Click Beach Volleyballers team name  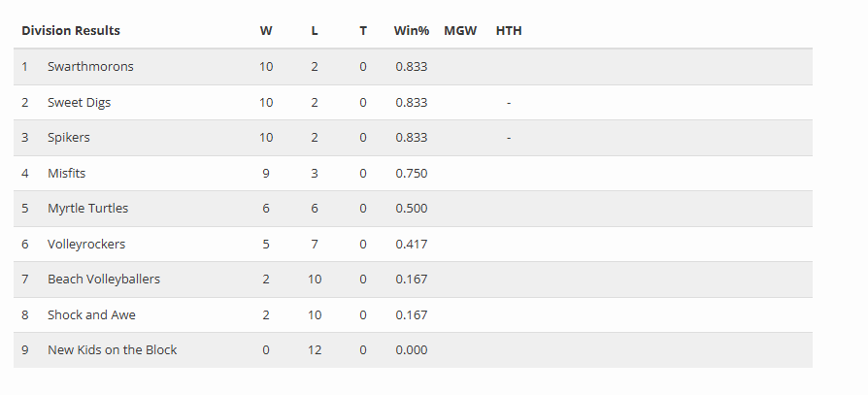coord(104,280)
